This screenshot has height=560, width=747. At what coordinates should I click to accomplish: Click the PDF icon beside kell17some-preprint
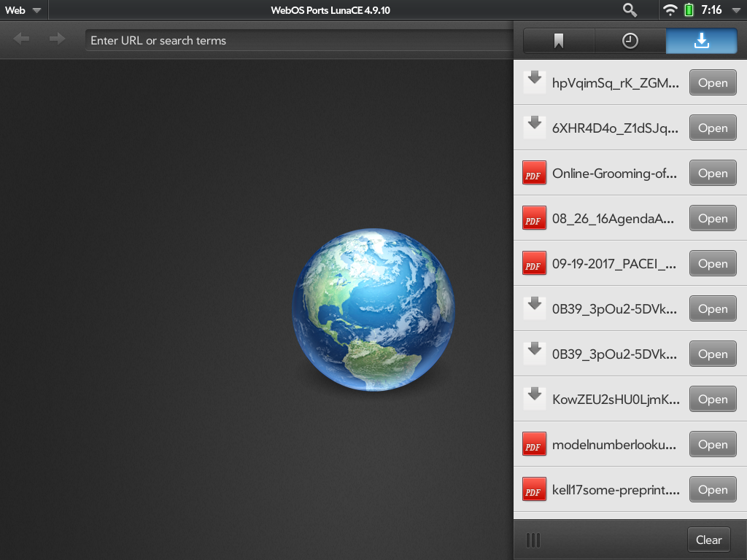[535, 489]
